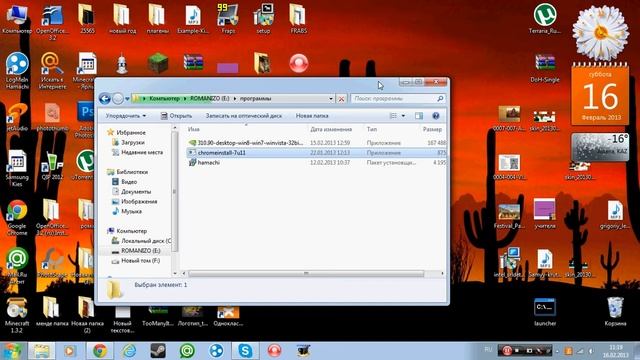Open the Упорядочить menu

[x=126, y=116]
